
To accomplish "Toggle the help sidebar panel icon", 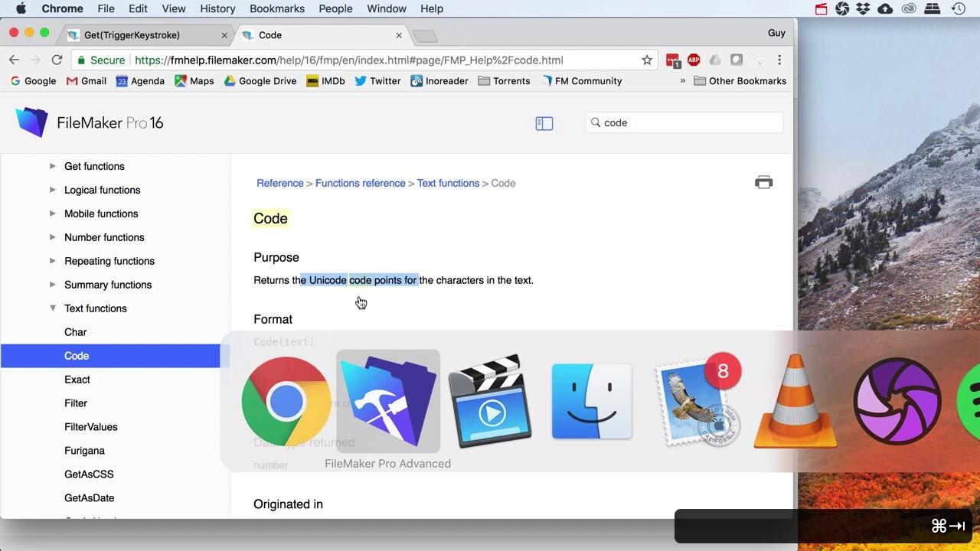I will [544, 123].
